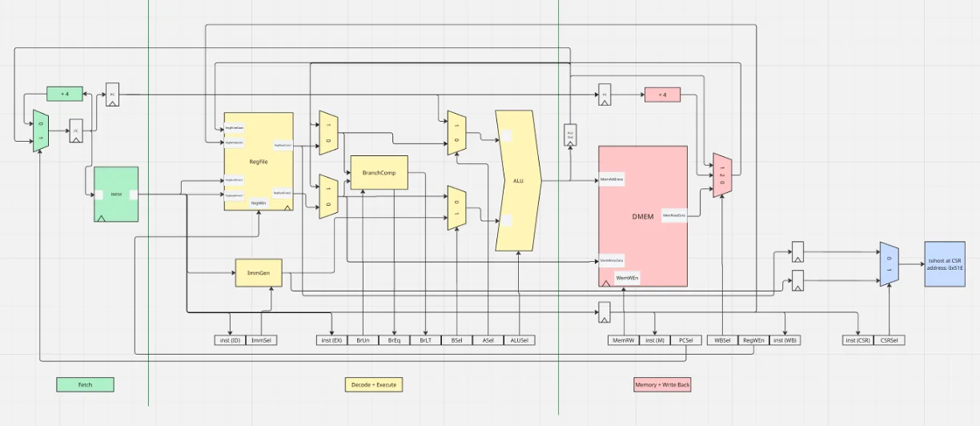Click the BrEq control signal cell
Screen dimensions: 980x426
[x=394, y=340]
